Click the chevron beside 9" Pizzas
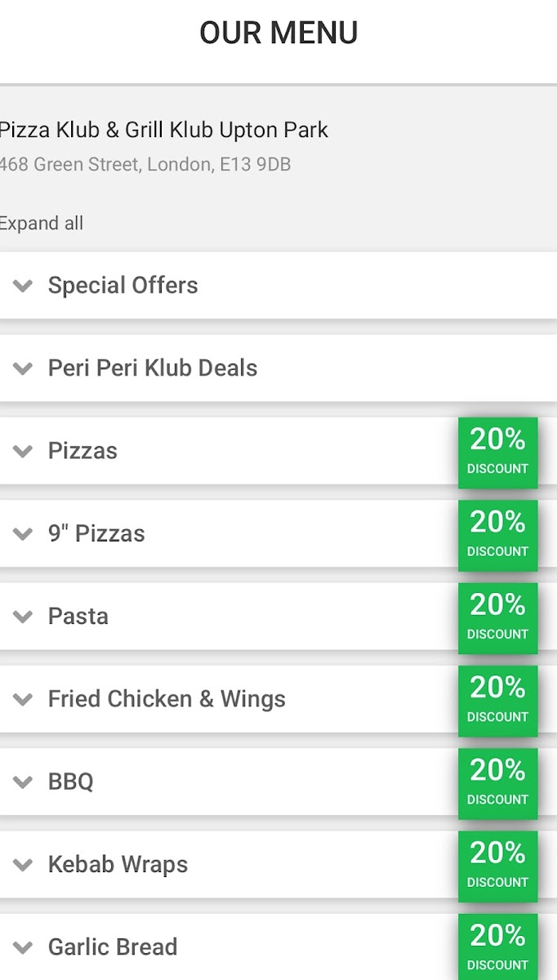Screen dimensions: 557x980 click(x=23, y=534)
